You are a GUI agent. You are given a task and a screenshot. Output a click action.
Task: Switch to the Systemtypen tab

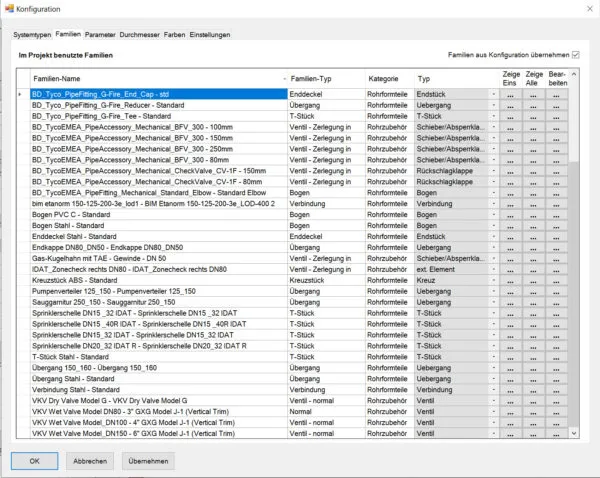tap(32, 35)
